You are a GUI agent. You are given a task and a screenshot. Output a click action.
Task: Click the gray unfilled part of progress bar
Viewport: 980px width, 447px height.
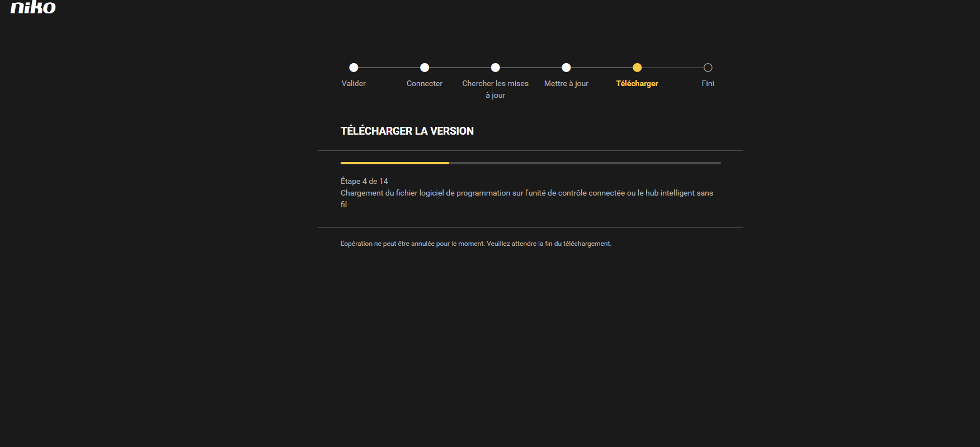(585, 163)
